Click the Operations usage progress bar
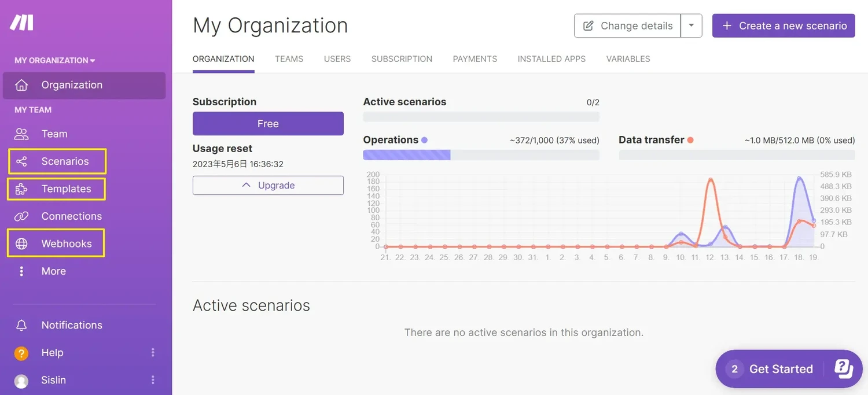This screenshot has width=868, height=395. 481,155
